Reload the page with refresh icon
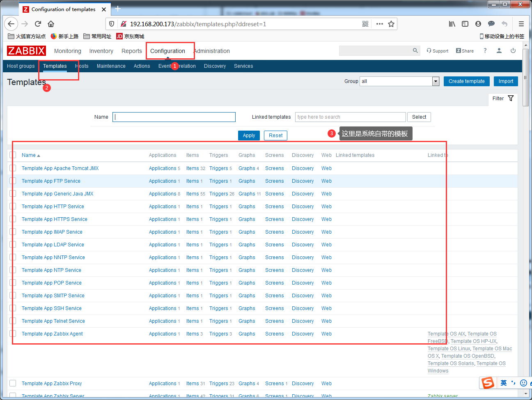This screenshot has height=400, width=532. 38,24
